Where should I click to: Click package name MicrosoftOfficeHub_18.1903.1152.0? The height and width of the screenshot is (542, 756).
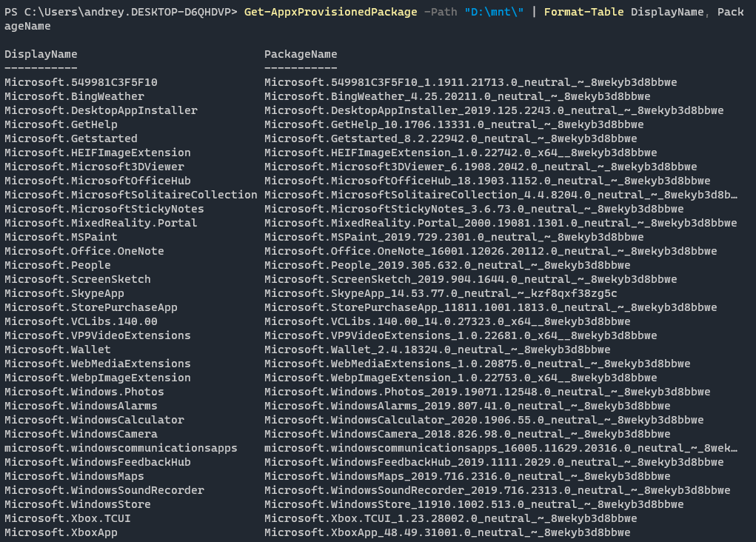click(x=487, y=181)
